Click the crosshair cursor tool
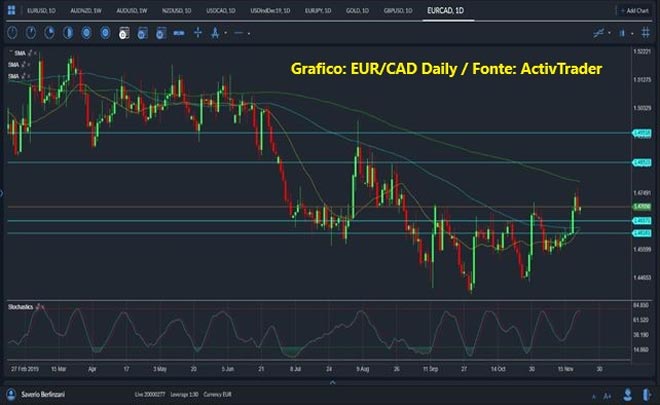This screenshot has height=405, width=660. pyautogui.click(x=197, y=32)
